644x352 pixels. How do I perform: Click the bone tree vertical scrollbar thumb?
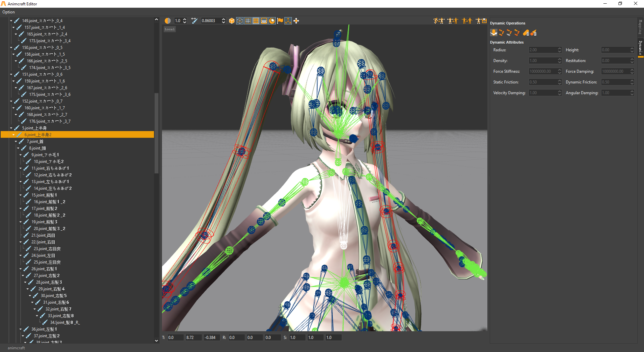coord(156,133)
